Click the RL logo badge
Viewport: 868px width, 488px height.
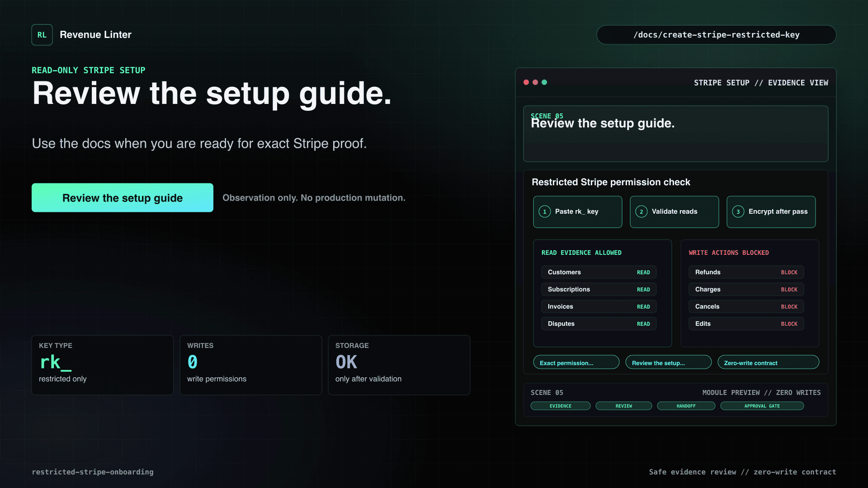42,35
